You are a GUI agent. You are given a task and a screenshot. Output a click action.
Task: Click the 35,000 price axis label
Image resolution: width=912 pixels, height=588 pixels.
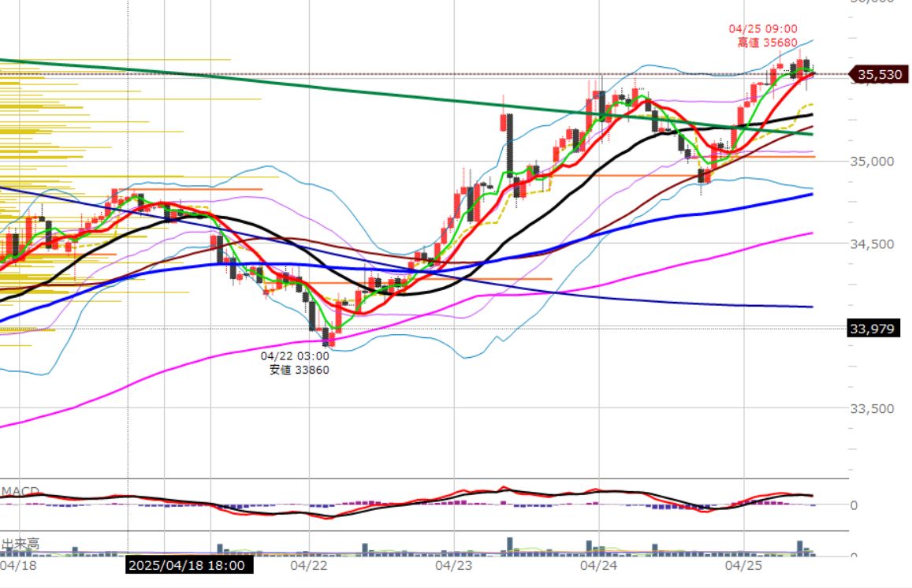tap(872, 161)
